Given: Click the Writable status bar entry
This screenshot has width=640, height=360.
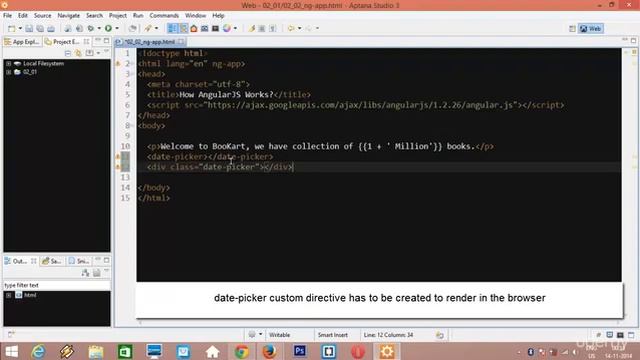Looking at the screenshot, I should [x=280, y=335].
